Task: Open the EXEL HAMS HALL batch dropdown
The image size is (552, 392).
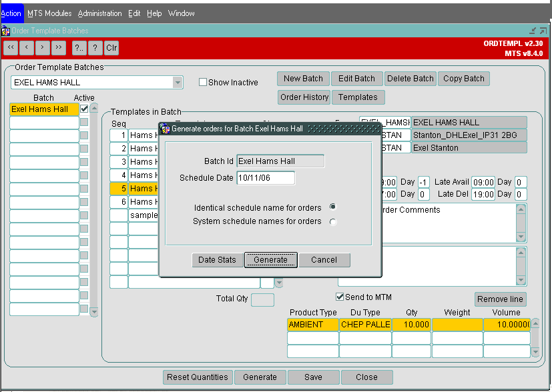Action: pos(178,83)
